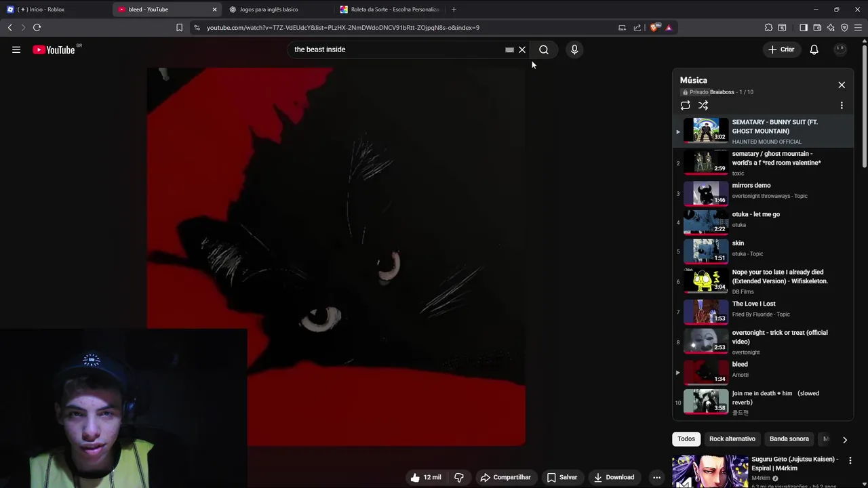This screenshot has width=868, height=488.
Task: Close the bleed - YouTube tab
Action: coord(214,9)
